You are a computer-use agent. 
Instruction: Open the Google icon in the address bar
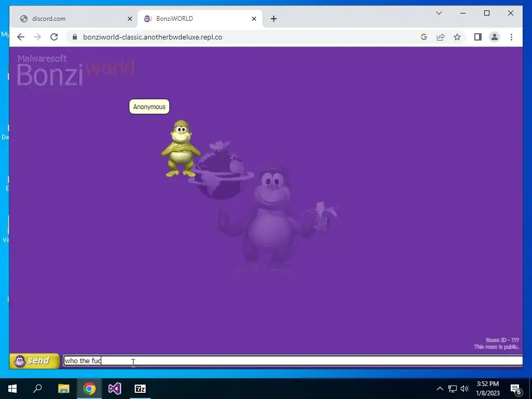(424, 37)
